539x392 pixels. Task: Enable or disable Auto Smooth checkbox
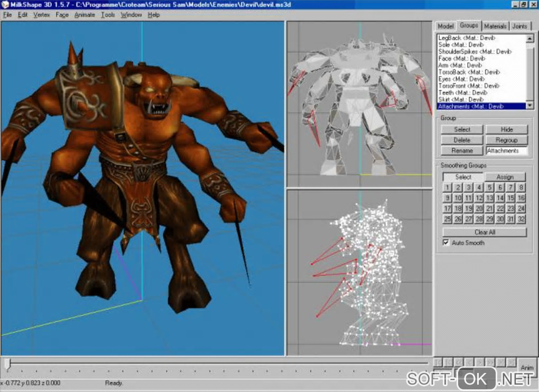[447, 242]
